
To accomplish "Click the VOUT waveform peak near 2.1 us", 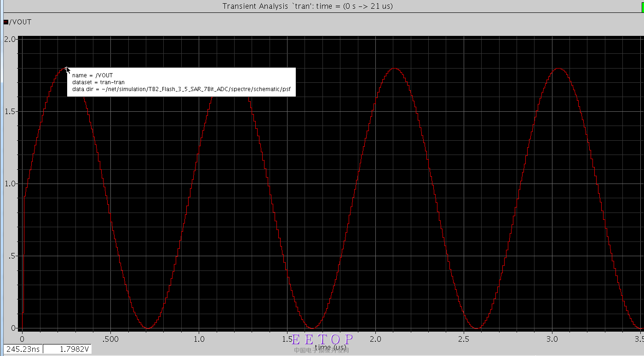I will tap(394, 69).
